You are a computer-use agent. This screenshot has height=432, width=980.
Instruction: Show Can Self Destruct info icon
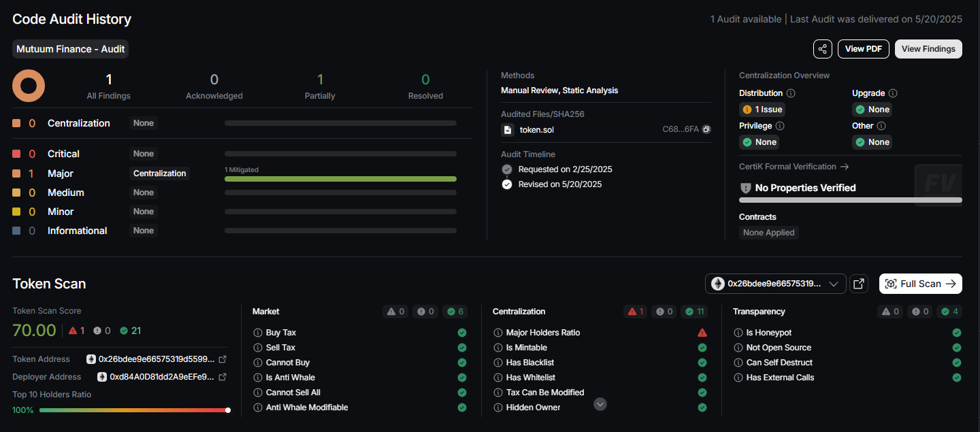[x=739, y=363]
